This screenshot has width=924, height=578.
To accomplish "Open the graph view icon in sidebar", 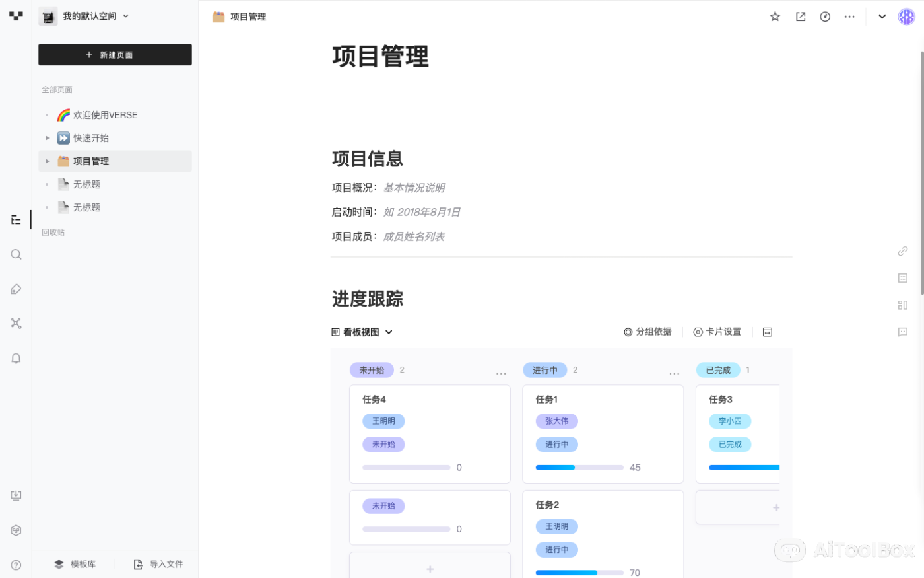I will [x=16, y=323].
